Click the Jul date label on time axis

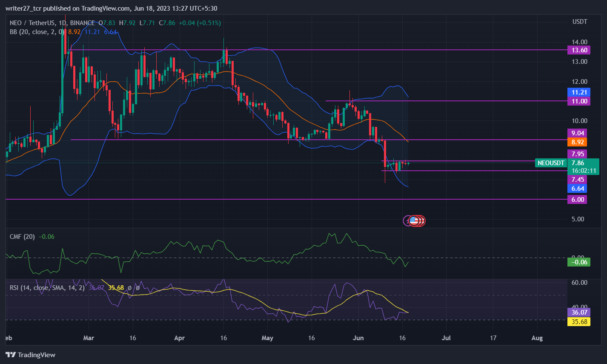pos(447,338)
